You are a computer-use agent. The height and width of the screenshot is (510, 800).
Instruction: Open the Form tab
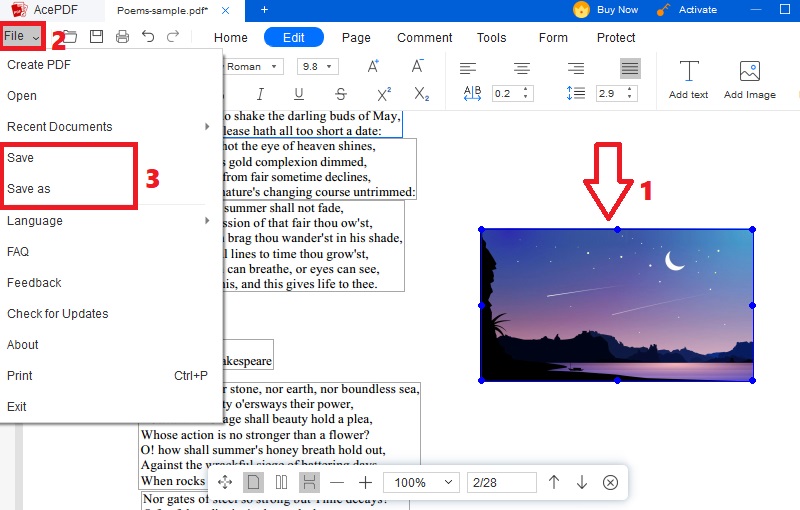[553, 38]
